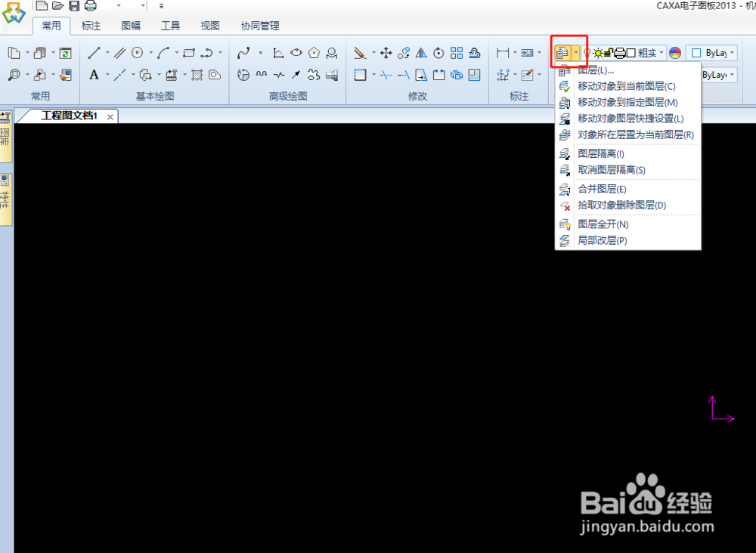Expand the Line tool dropdown arrow
The height and width of the screenshot is (553, 756).
107,53
